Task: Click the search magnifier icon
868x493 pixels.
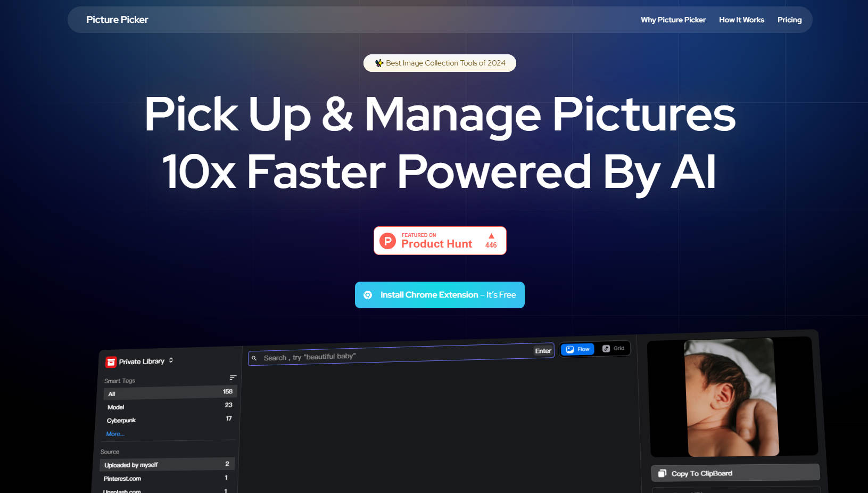Action: 254,358
